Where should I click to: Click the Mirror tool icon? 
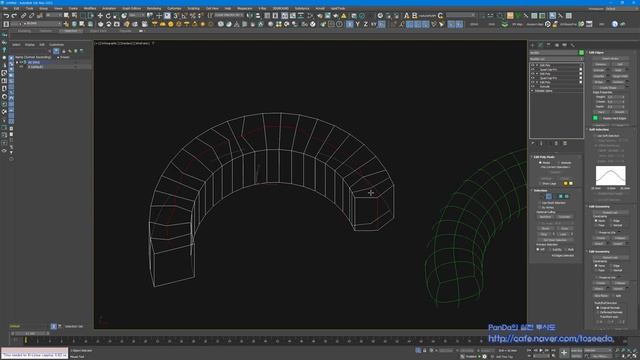click(250, 16)
